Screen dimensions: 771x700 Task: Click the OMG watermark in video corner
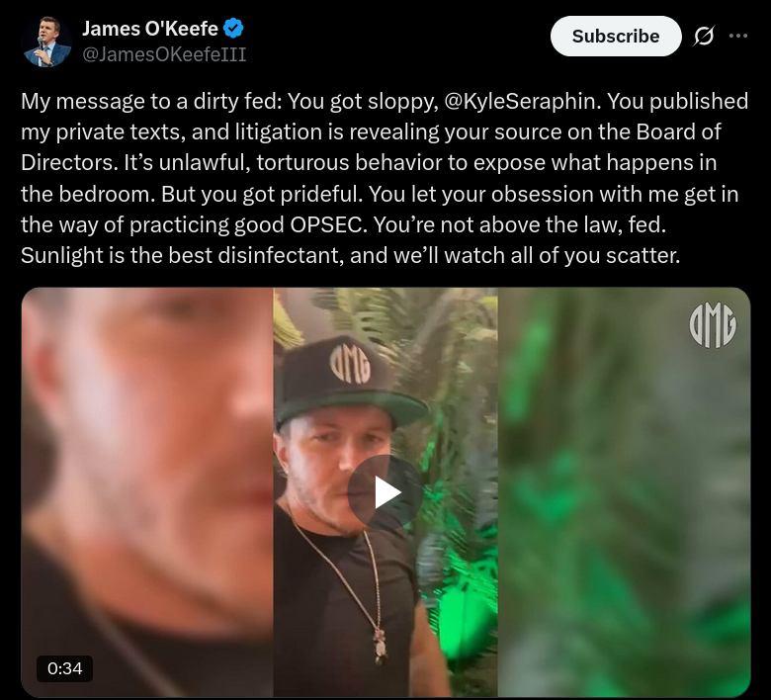point(713,324)
